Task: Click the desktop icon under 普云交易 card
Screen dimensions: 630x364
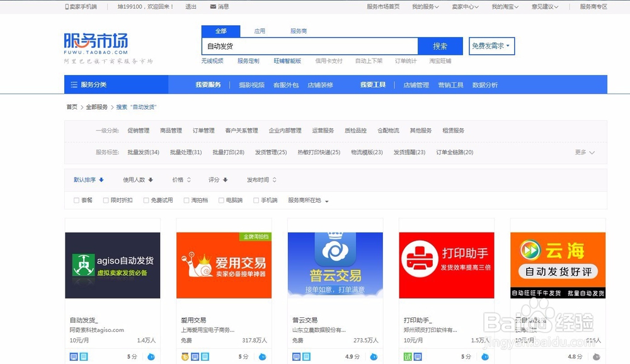Action: point(296,357)
